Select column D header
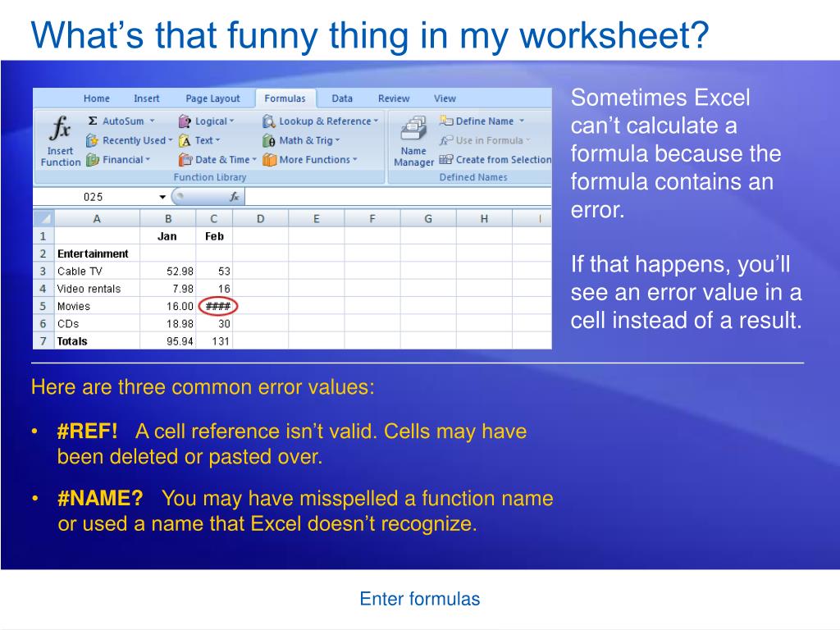This screenshot has width=840, height=630. (260, 218)
